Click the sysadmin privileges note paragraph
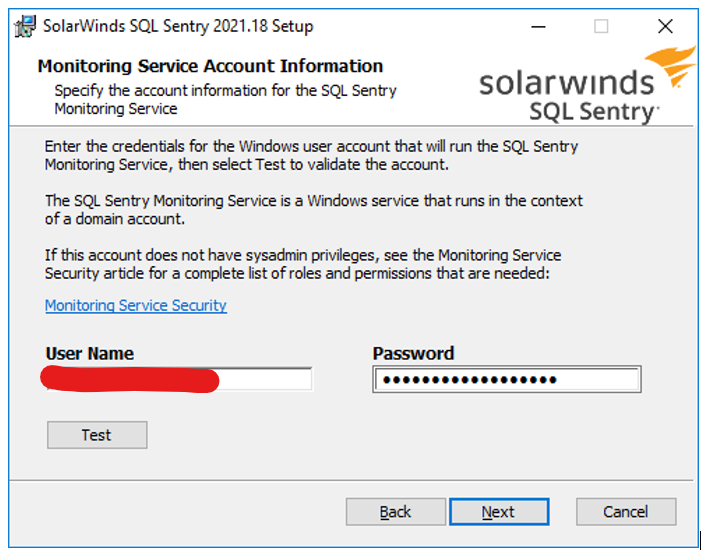 (302, 264)
